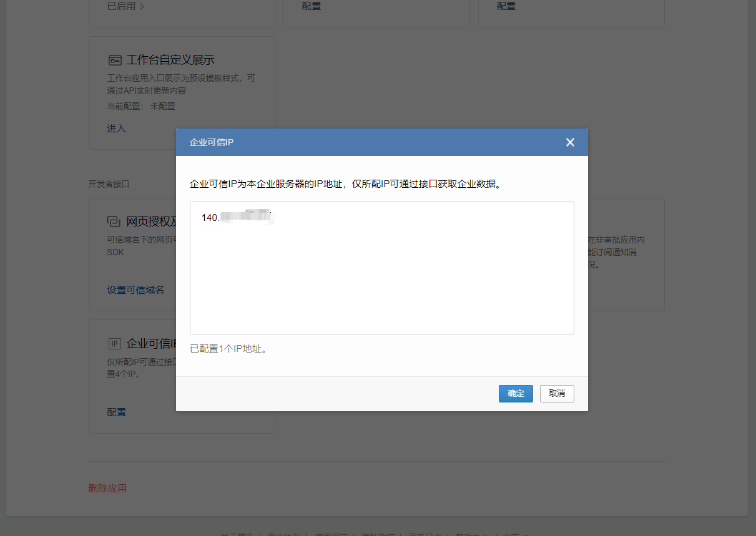Click the 工作台自定义展示 card icon
756x536 pixels.
point(115,59)
